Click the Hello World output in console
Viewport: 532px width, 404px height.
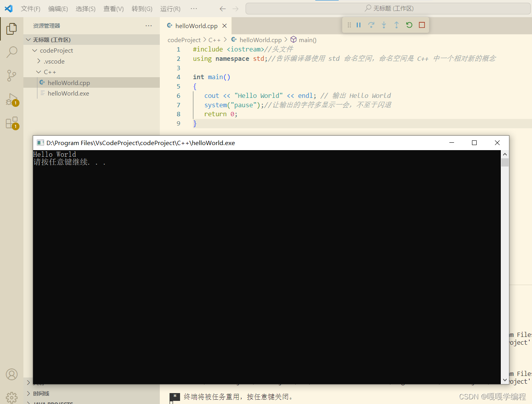[55, 154]
